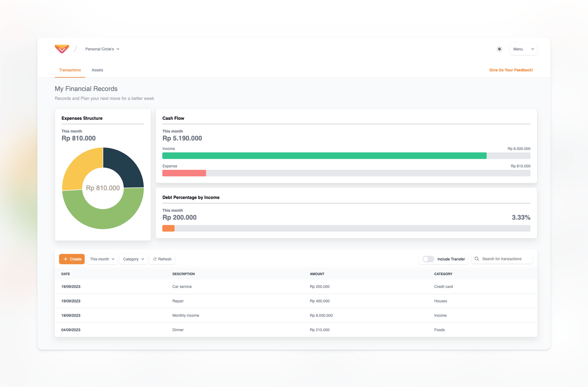Click the 3.33% debt percentage value
588x387 pixels.
pos(521,218)
